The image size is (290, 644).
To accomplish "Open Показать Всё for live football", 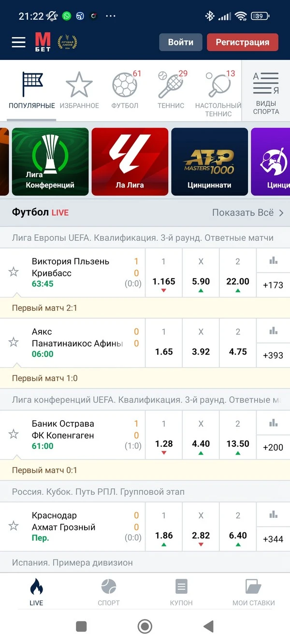I will (x=244, y=213).
